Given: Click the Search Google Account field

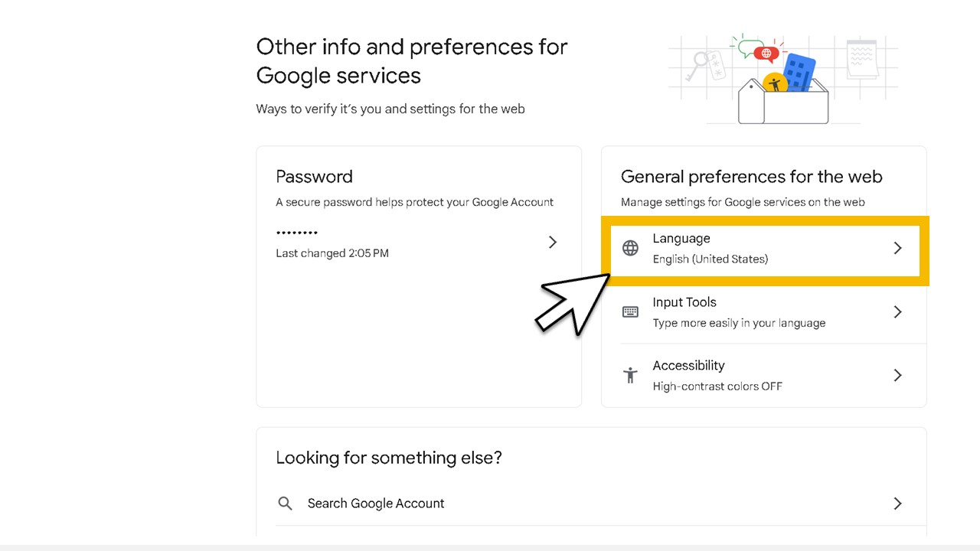Looking at the screenshot, I should 376,503.
